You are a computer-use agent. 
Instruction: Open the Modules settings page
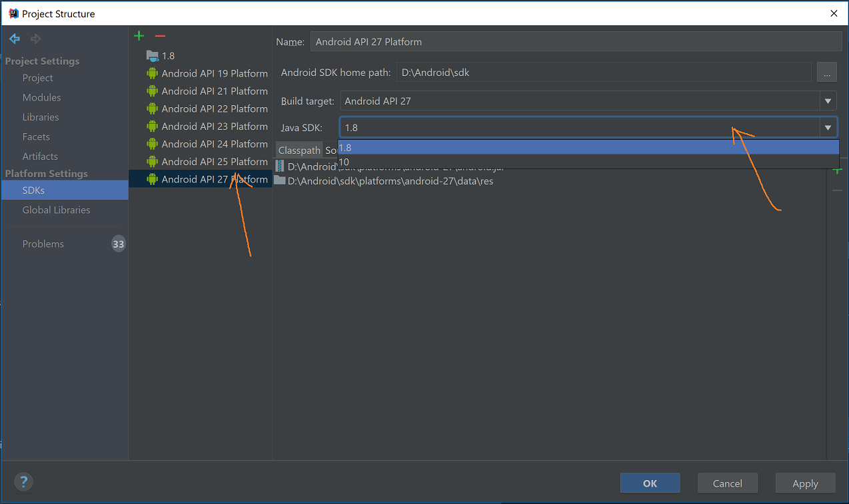[41, 97]
